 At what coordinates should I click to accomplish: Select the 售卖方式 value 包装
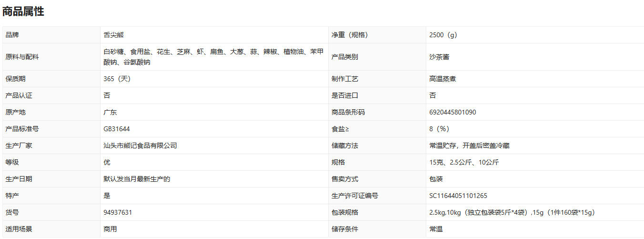436,179
